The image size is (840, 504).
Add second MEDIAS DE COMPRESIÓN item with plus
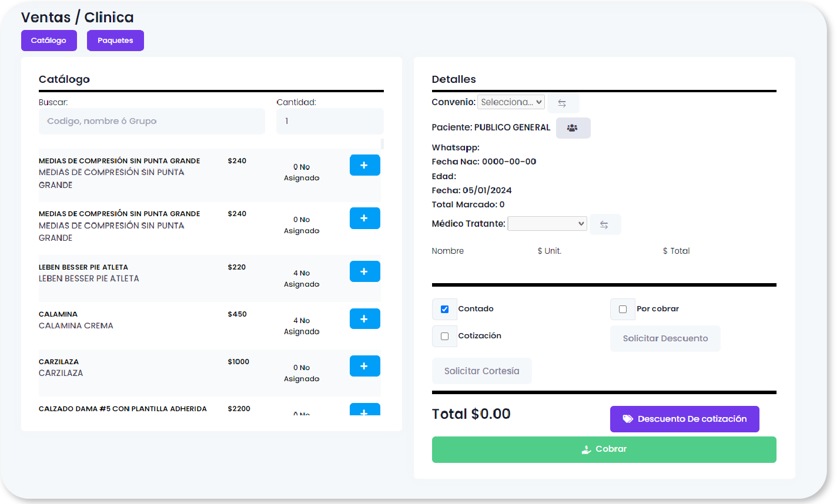364,218
